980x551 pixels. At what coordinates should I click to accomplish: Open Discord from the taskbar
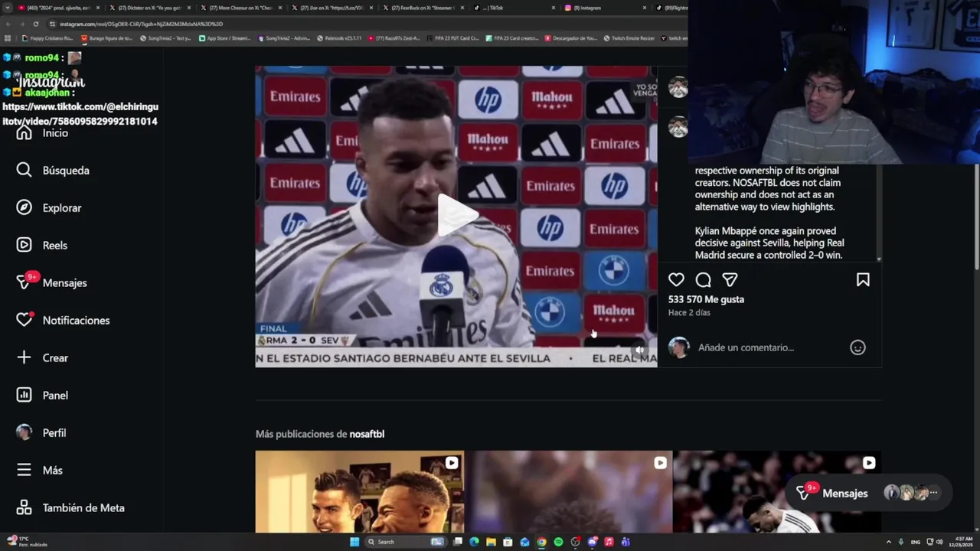click(592, 542)
